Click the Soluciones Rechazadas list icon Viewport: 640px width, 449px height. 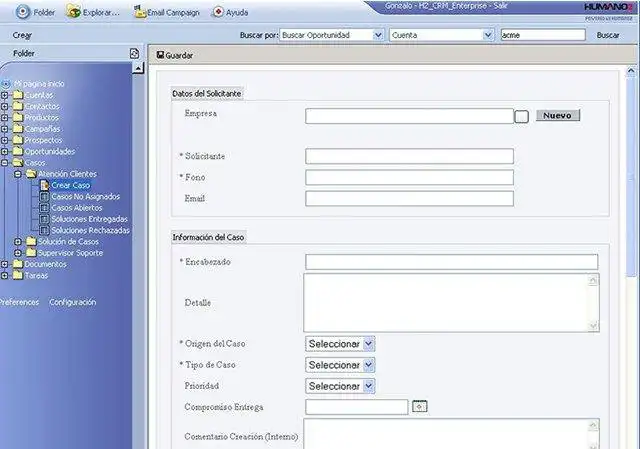coord(44,230)
